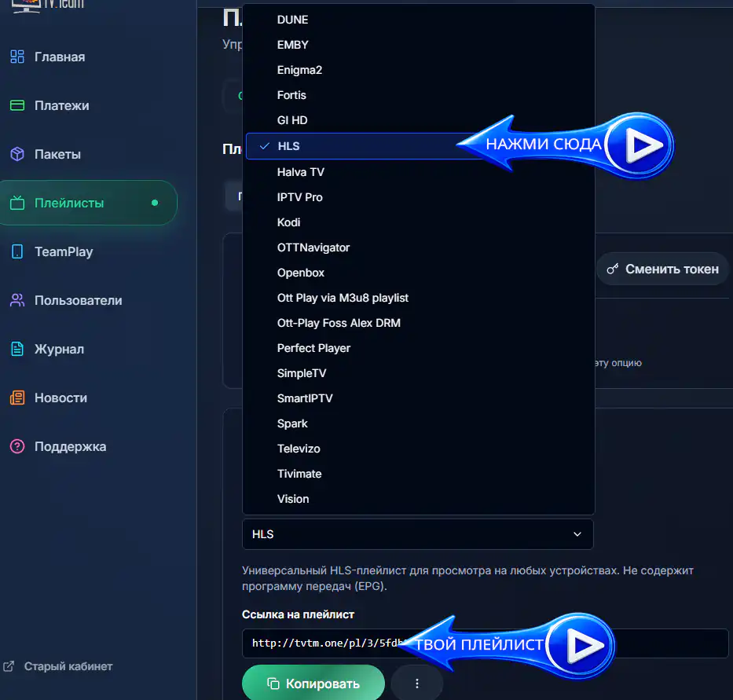Click the Копировать button
Viewport: 733px width, 700px height.
[x=313, y=684]
